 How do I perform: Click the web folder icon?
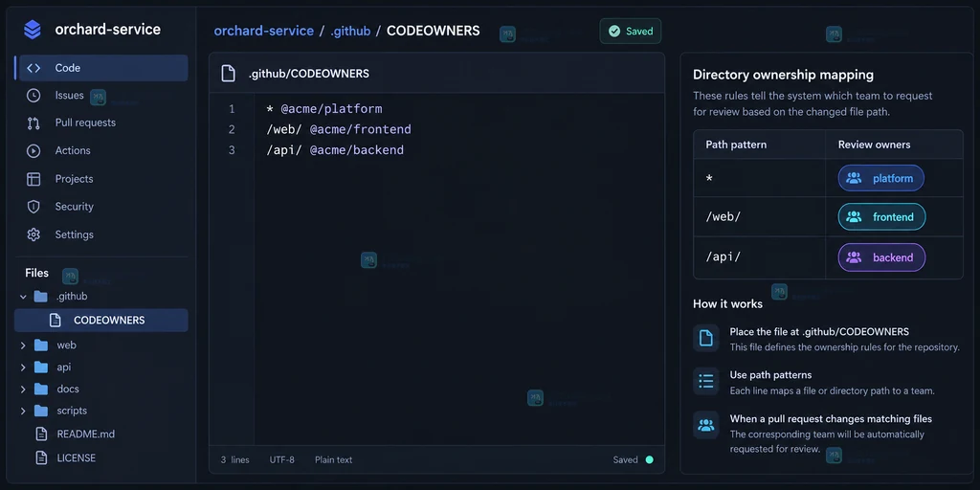point(41,345)
